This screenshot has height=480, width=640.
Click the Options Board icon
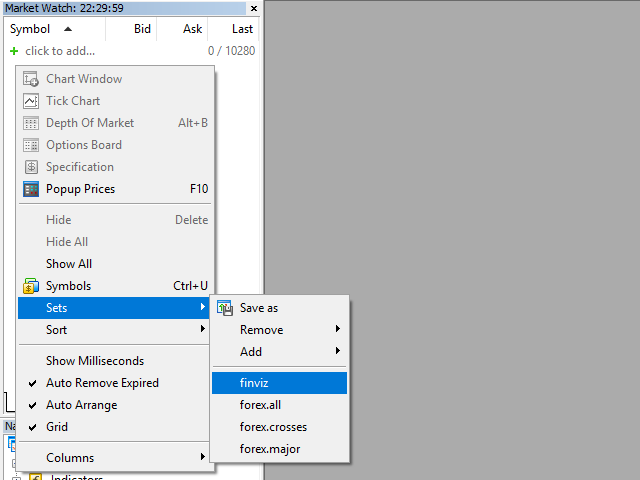pos(31,145)
